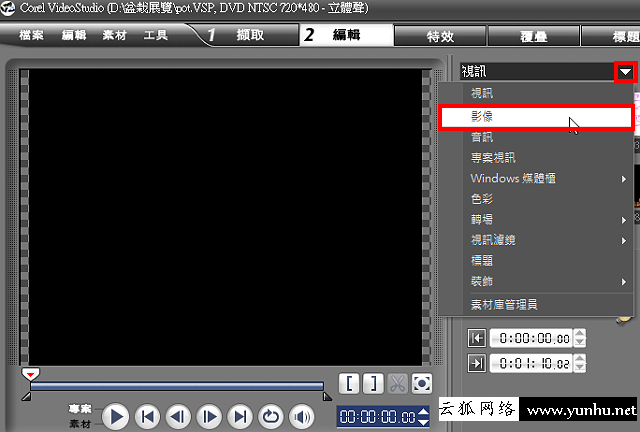
Task: Open the system volume speaker button
Action: click(302, 417)
